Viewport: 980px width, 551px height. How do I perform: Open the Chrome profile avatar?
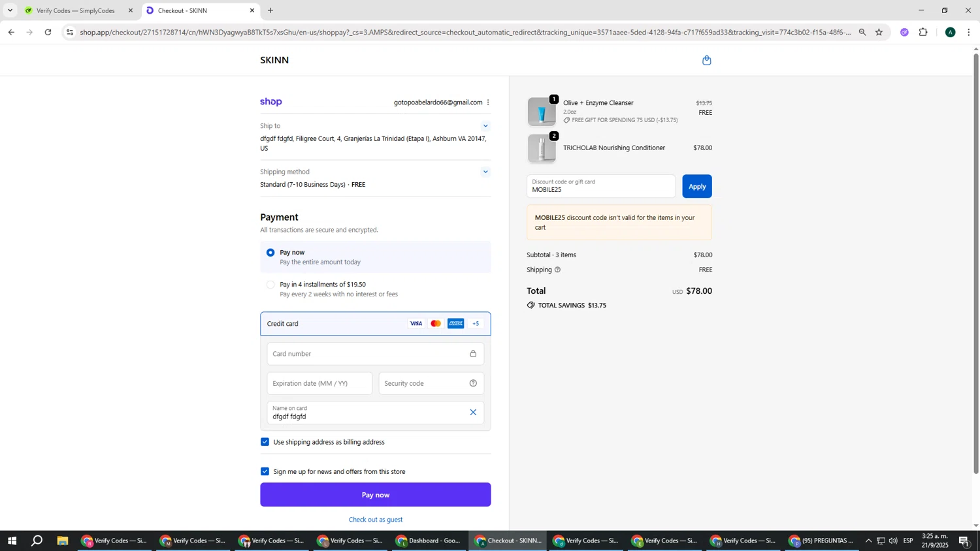click(950, 32)
